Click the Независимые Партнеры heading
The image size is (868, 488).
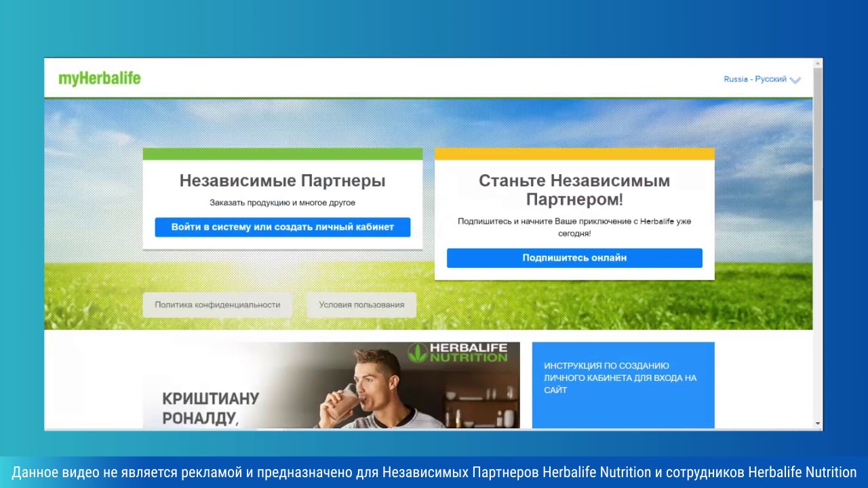(x=282, y=181)
